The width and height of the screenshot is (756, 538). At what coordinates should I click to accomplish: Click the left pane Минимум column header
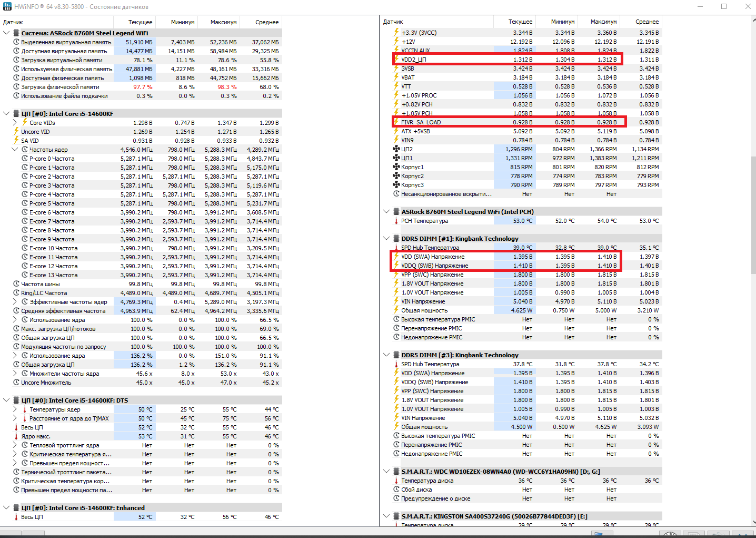177,22
